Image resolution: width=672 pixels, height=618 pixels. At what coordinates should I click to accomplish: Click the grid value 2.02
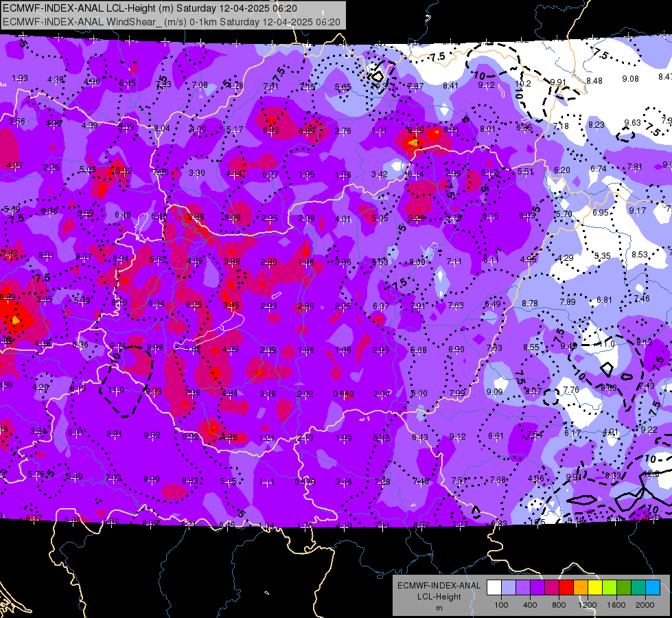pyautogui.click(x=305, y=393)
